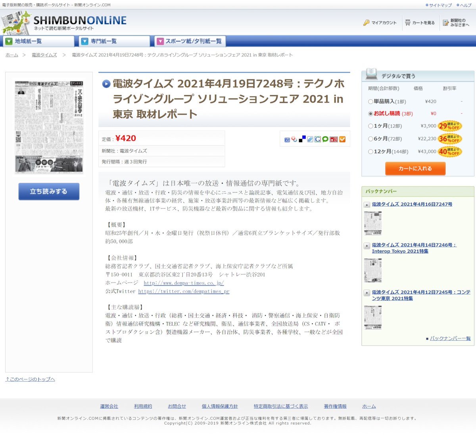Open 電波タイムズ 2021年4月16日7247号 link
Image resolution: width=476 pixels, height=448 pixels.
click(412, 204)
